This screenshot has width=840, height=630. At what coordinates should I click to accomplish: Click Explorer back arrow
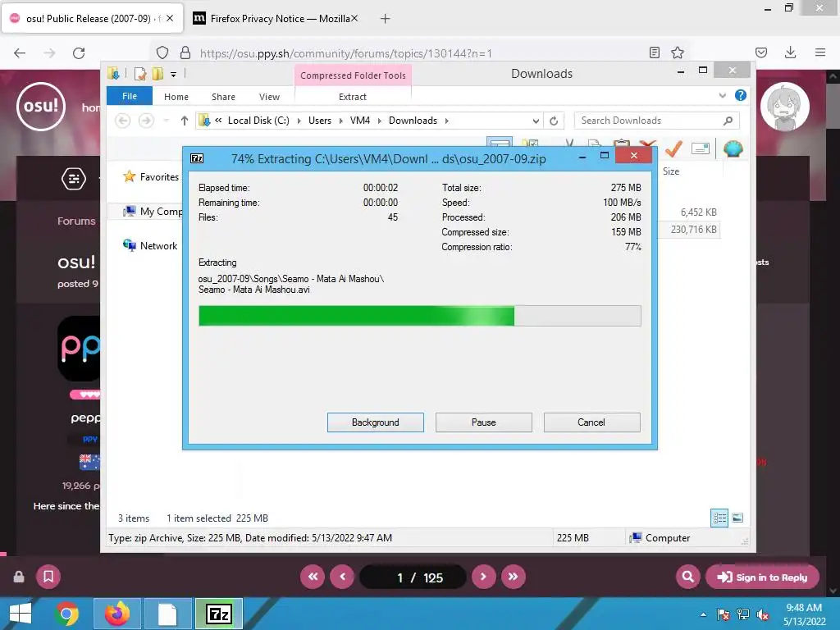tap(123, 121)
